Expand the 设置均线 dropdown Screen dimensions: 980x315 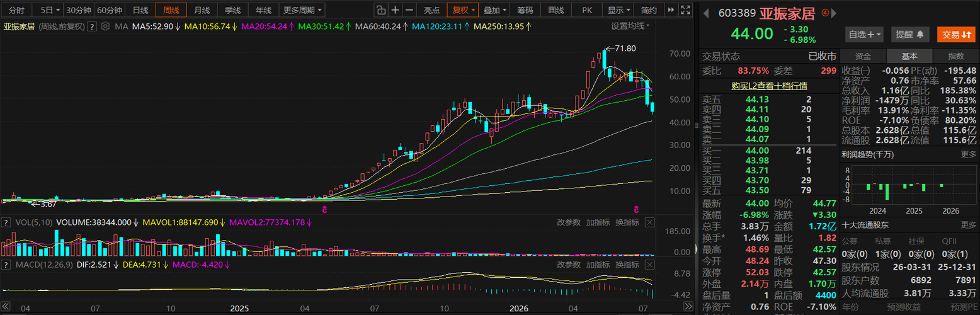click(630, 26)
